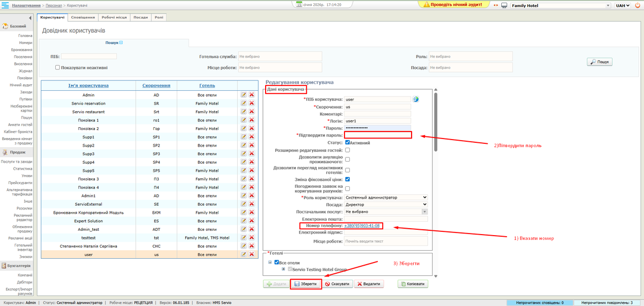Uncheck the Зміна фіксованої ціни checkbox

(x=347, y=179)
